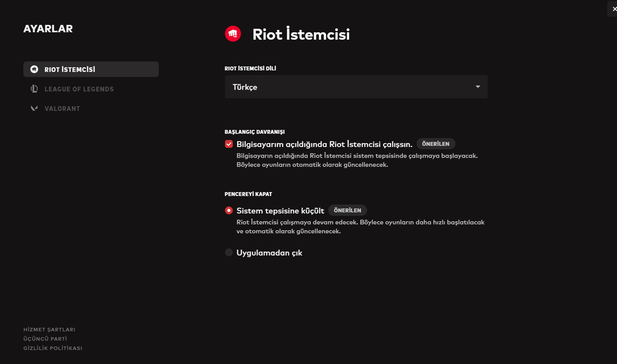617x364 pixels.
Task: Click the 'Uygulamadan çık' label text
Action: tap(269, 253)
